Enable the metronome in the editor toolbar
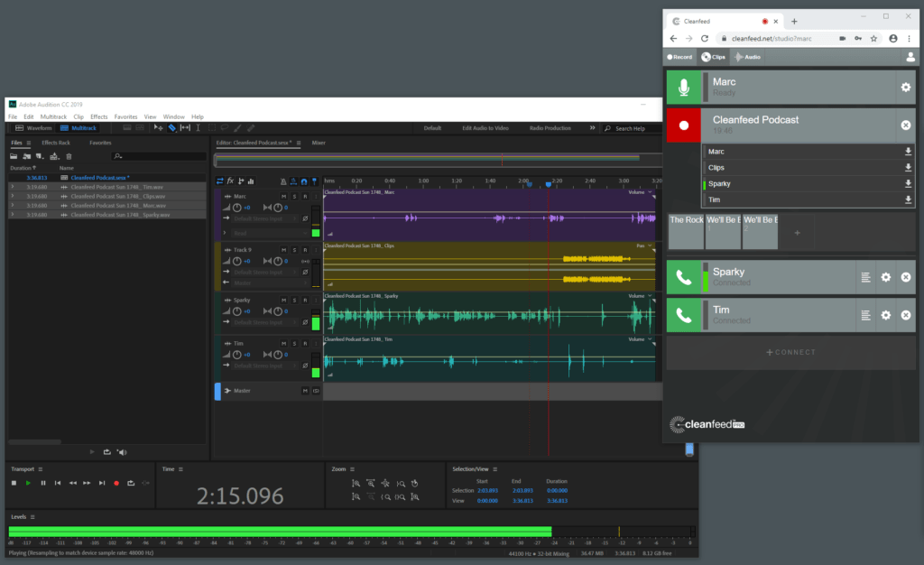Image resolution: width=924 pixels, height=565 pixels. point(282,181)
